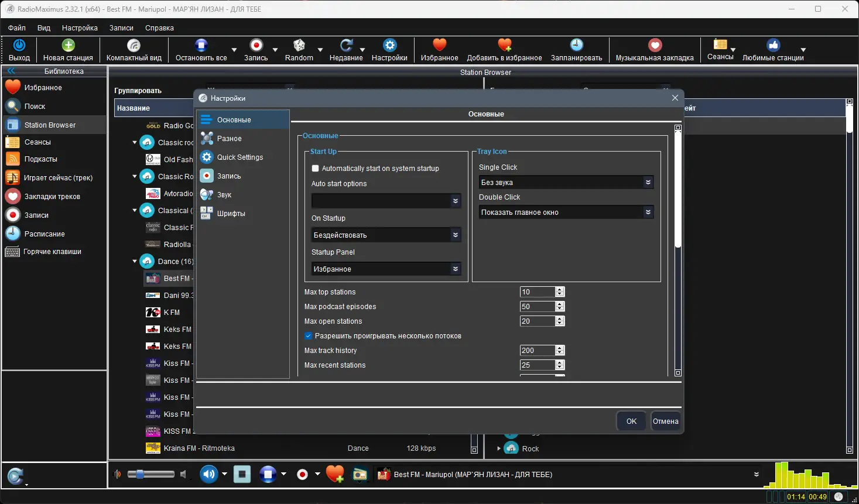
Task: Show Играет сейчас (трек) panel
Action: coord(54,178)
